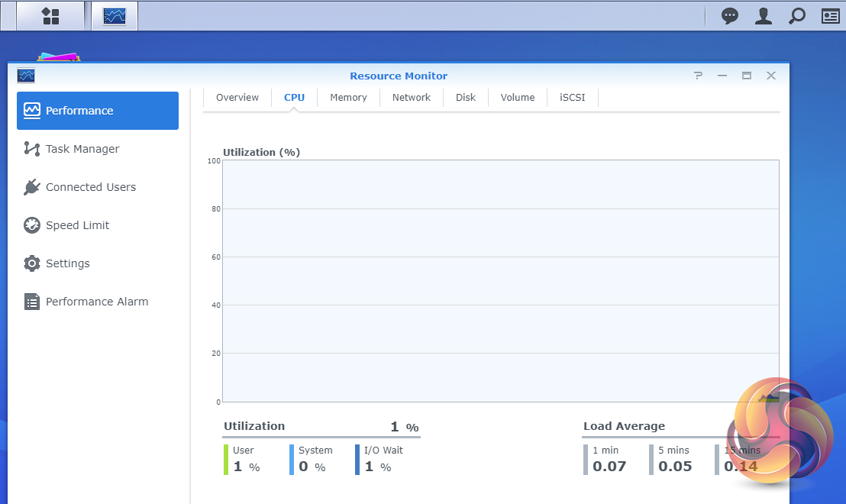Switch to the Network tab
Image resolution: width=846 pixels, height=504 pixels.
click(412, 98)
